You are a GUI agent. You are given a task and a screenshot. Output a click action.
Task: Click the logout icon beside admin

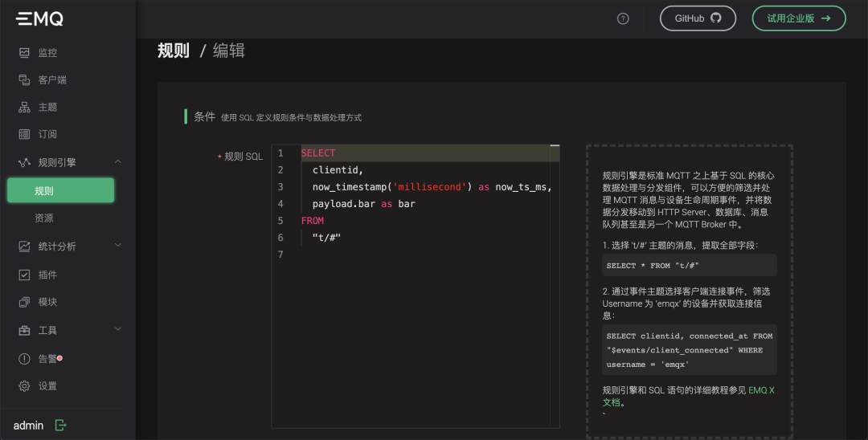[x=60, y=425]
